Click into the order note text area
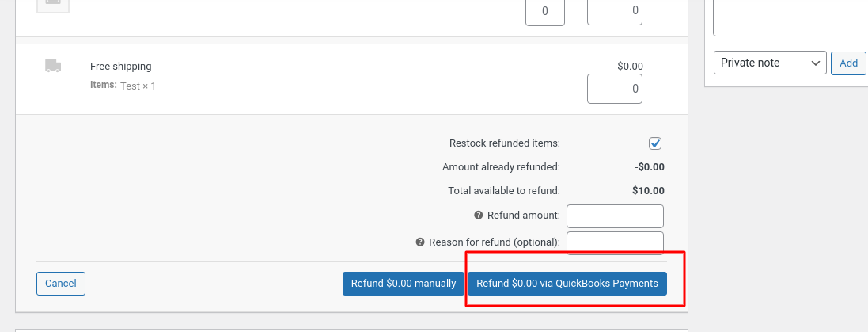The image size is (868, 332). (x=790, y=17)
